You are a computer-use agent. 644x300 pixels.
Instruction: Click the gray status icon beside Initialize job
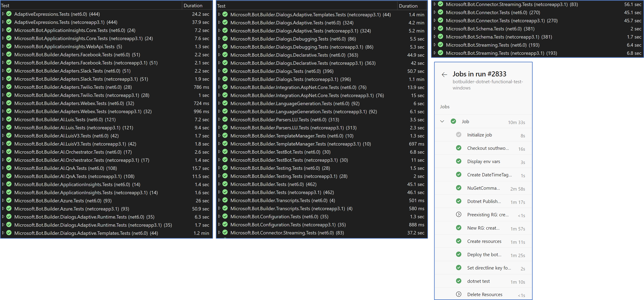pos(459,135)
